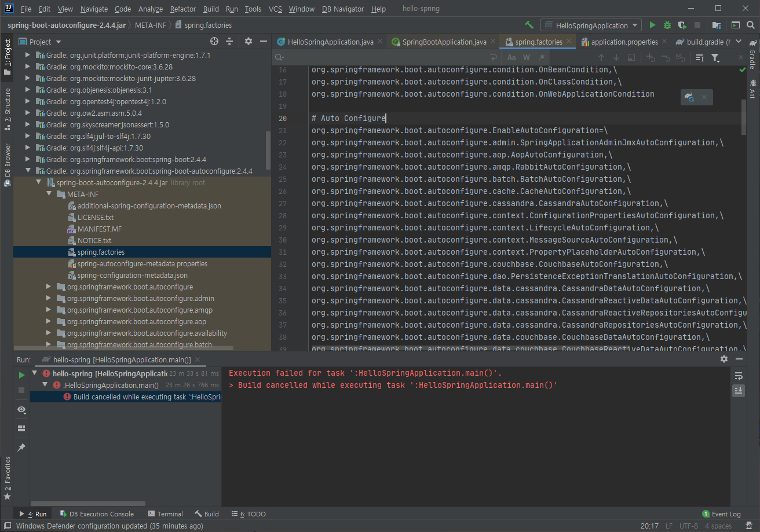Collapse hello-spring build result node
This screenshot has width=760, height=532.
(x=35, y=373)
